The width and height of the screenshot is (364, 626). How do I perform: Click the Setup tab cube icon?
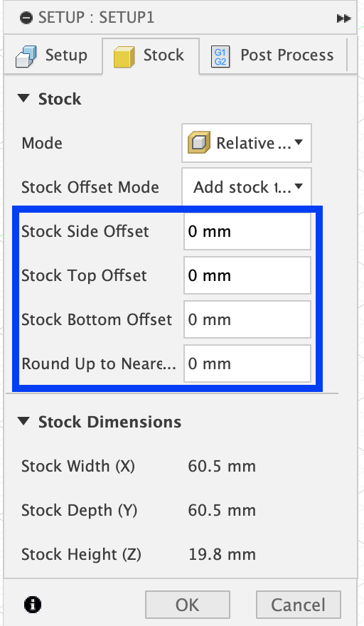point(26,56)
